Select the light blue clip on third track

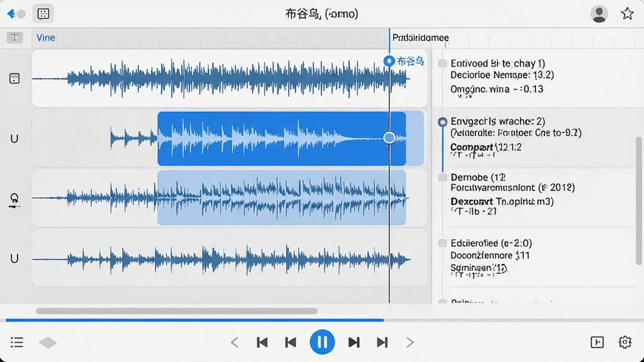coord(281,198)
